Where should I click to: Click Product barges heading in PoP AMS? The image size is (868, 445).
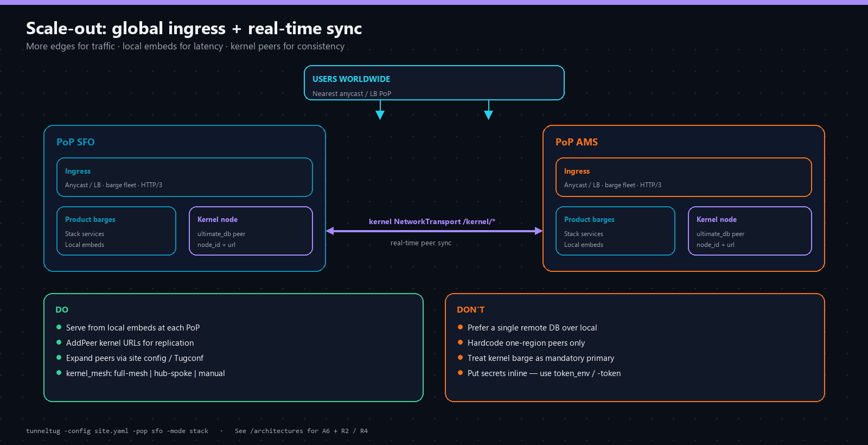coord(589,220)
